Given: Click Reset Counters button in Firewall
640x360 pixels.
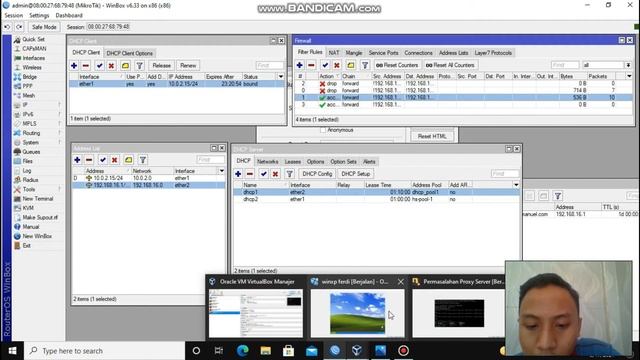Looking at the screenshot, I should (397, 65).
